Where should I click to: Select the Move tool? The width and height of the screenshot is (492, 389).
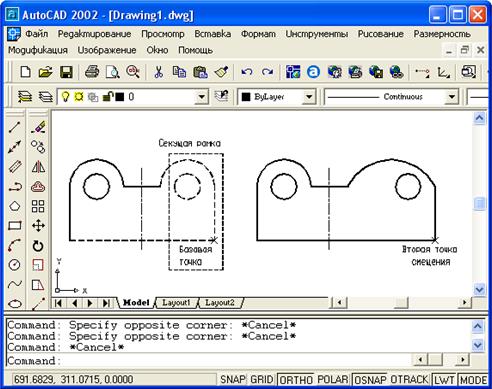point(38,226)
